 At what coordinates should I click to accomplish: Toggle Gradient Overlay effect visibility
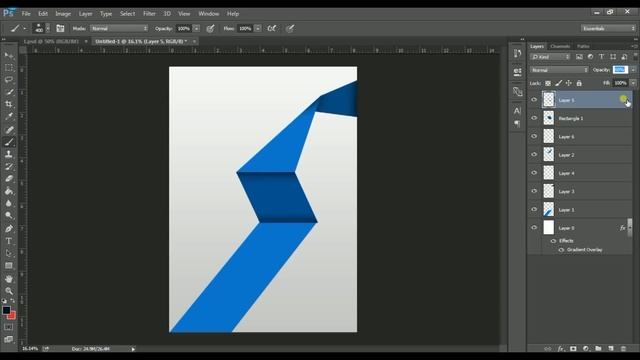coord(561,250)
